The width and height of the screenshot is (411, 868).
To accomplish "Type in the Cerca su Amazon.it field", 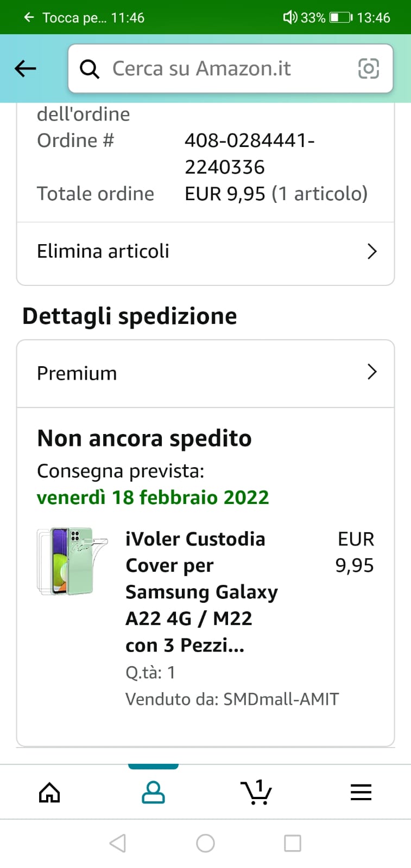I will [217, 69].
